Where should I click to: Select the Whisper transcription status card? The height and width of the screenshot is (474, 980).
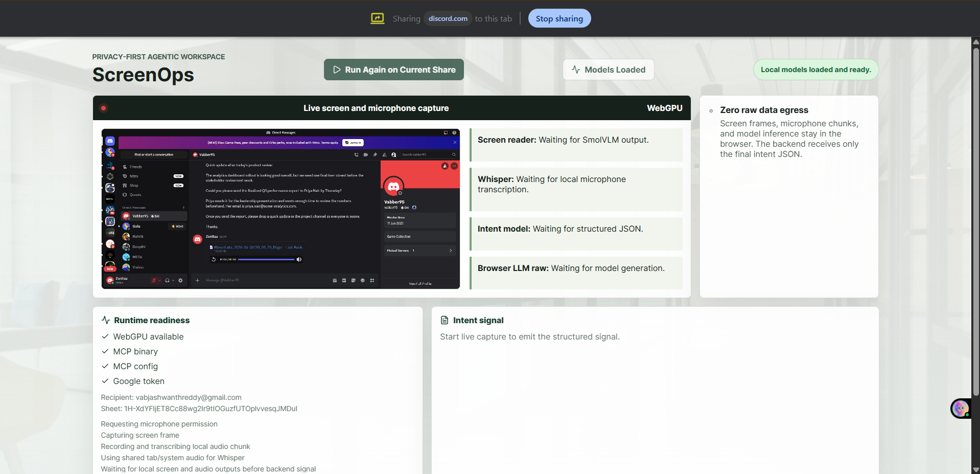(x=576, y=189)
